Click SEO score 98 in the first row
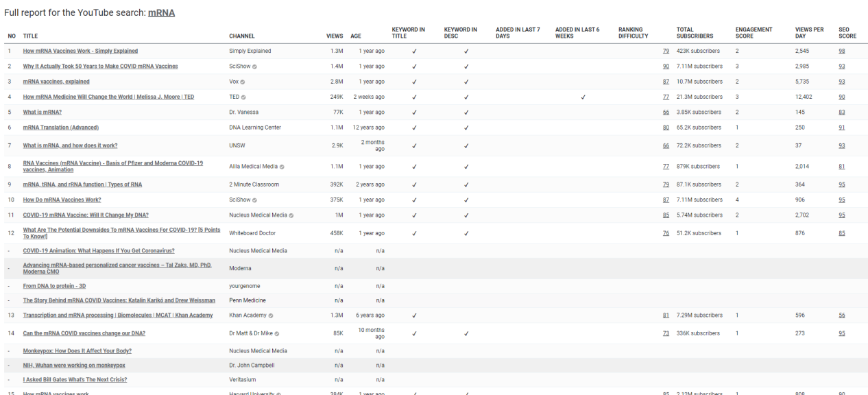 click(842, 51)
